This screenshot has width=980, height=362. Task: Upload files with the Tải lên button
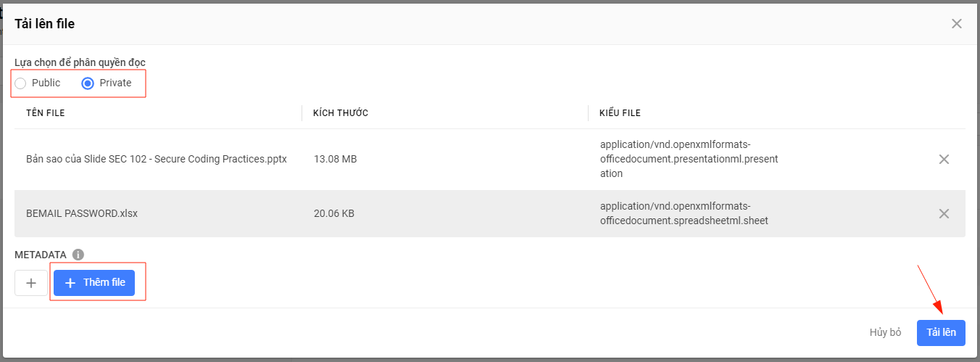(x=941, y=332)
